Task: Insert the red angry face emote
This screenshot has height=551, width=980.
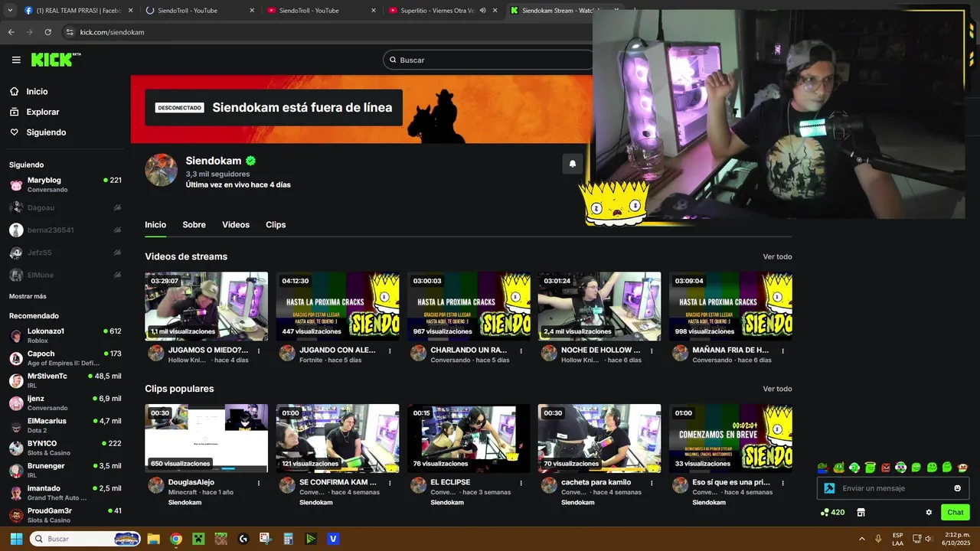Action: pos(886,468)
